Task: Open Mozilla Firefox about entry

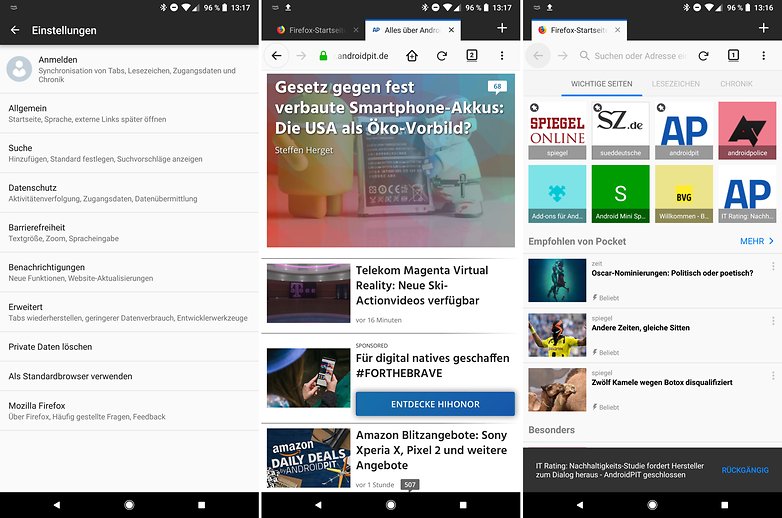Action: tap(129, 411)
